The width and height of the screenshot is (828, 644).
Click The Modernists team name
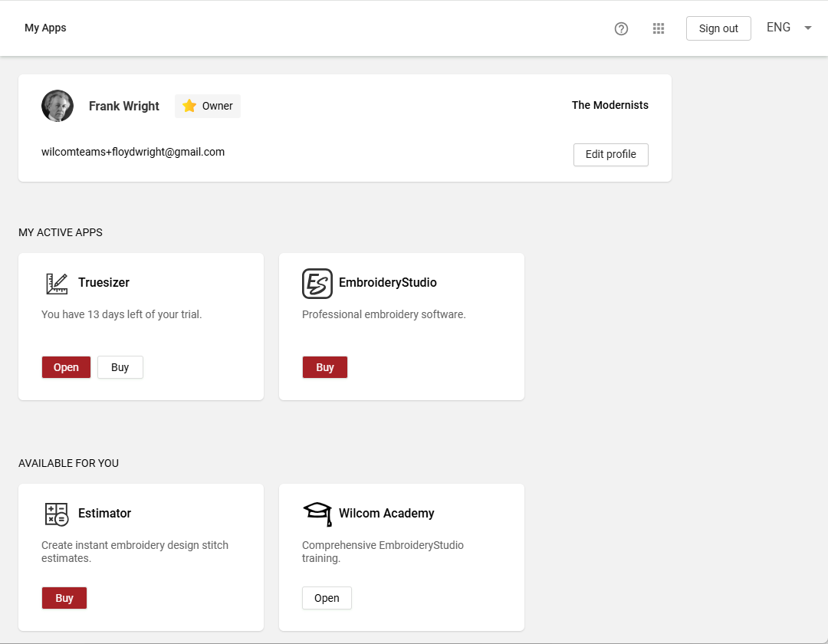coord(610,105)
